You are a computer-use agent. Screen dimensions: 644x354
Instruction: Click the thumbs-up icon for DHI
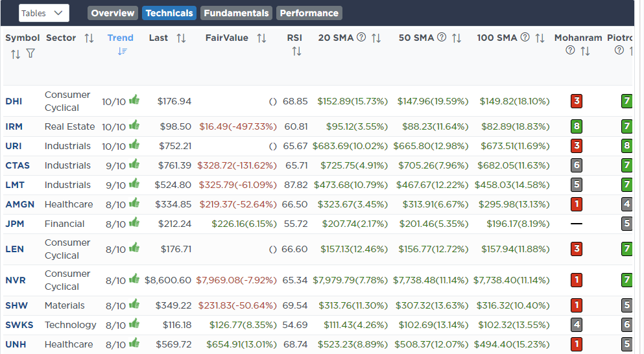(134, 100)
